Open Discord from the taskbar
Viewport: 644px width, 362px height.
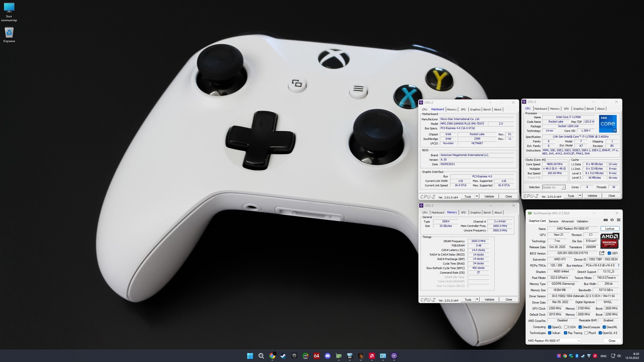click(x=328, y=356)
